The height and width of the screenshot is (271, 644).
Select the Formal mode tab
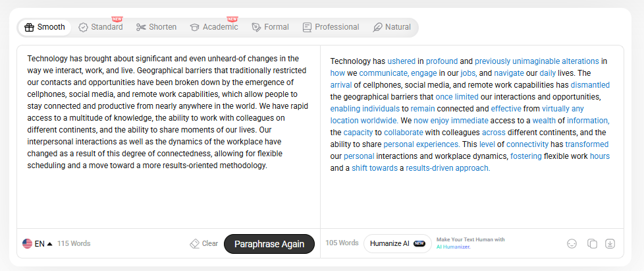click(x=270, y=27)
